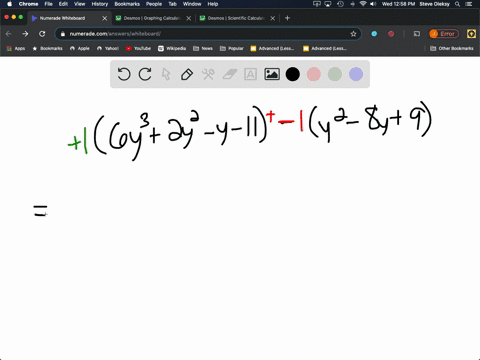
Task: Undo the last whiteboard stroke
Action: (124, 74)
